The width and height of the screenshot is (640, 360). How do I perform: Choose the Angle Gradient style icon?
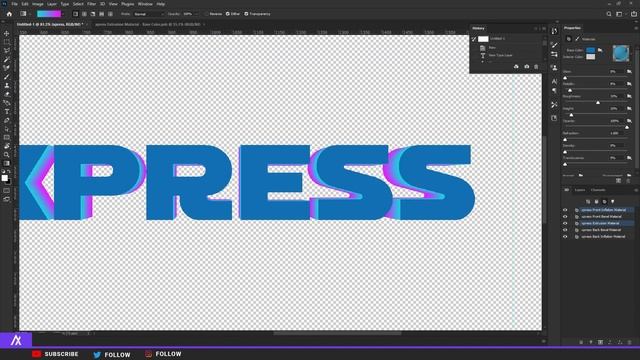click(93, 14)
